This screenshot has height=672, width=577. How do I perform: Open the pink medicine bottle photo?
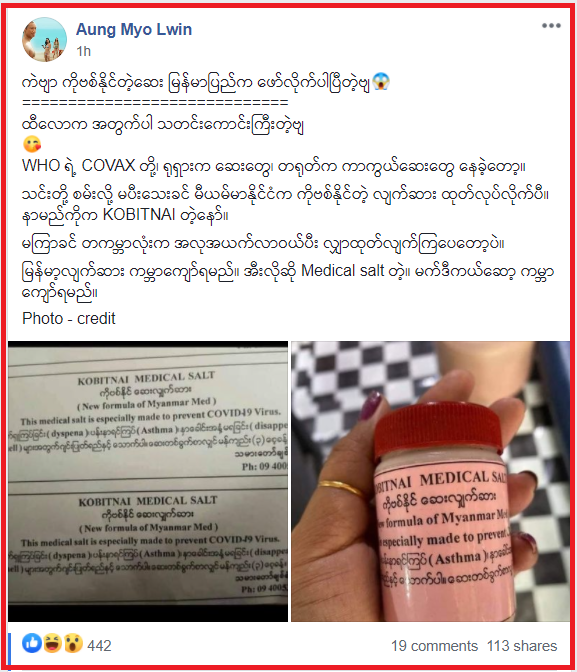click(430, 481)
